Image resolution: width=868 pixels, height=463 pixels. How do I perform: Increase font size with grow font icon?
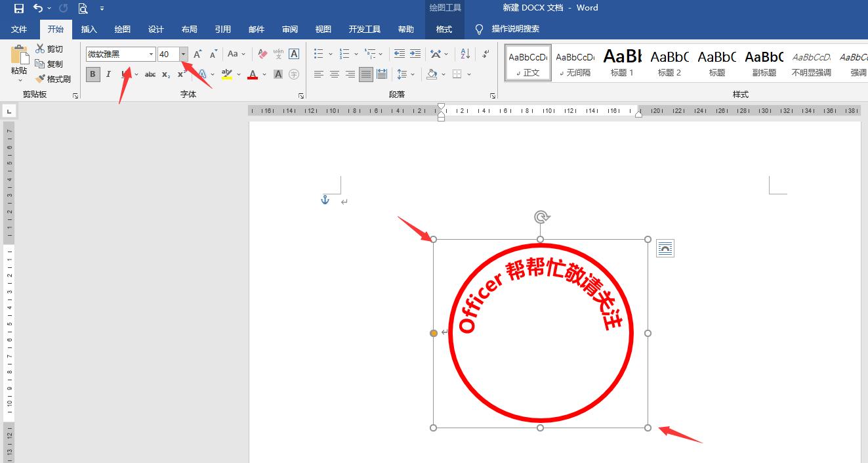[x=197, y=54]
